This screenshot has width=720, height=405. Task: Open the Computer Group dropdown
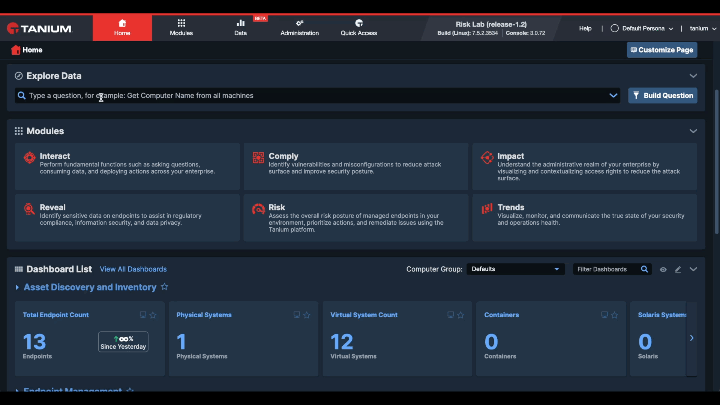click(x=515, y=269)
